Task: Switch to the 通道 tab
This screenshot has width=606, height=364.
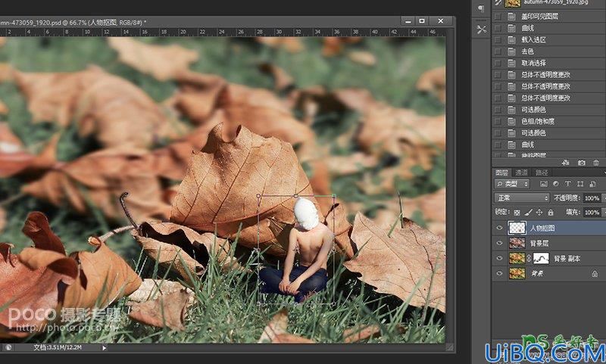Action: point(521,173)
